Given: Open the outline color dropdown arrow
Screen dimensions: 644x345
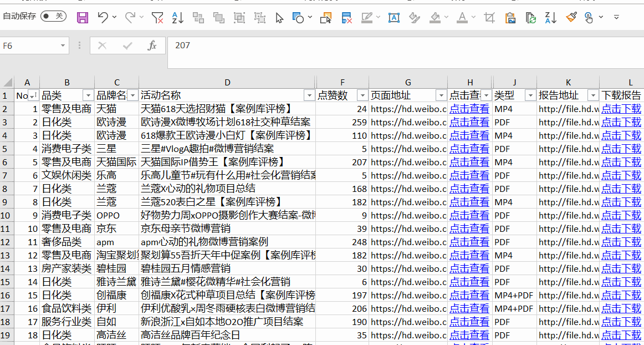Looking at the screenshot, I should click(378, 17).
